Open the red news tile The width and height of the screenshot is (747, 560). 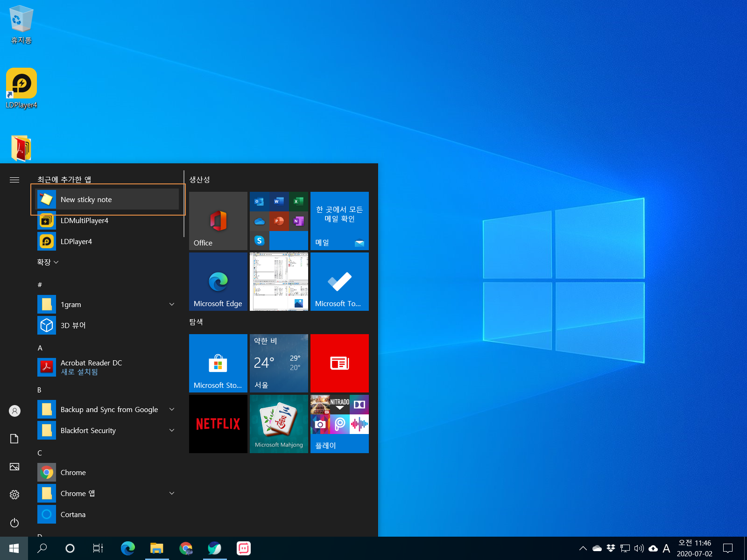tap(339, 363)
